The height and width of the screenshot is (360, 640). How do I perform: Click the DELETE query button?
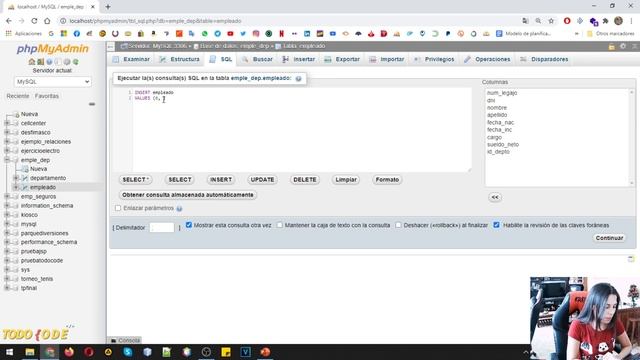[x=304, y=180]
